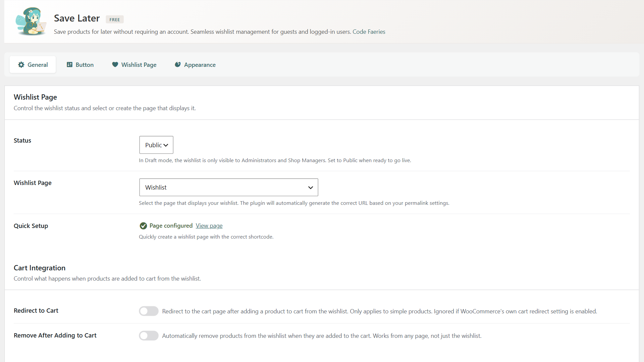This screenshot has width=644, height=362.
Task: Click the Appearance tab palette icon
Action: pyautogui.click(x=178, y=65)
